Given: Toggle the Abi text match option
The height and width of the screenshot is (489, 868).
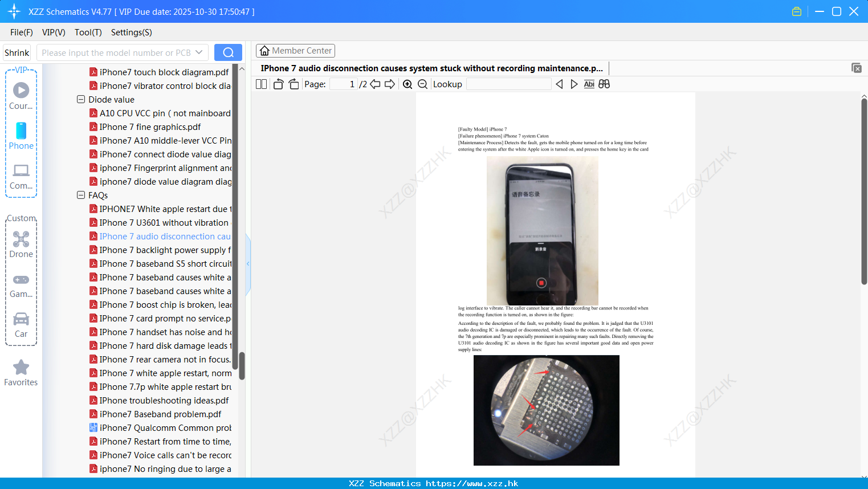Looking at the screenshot, I should coord(589,84).
